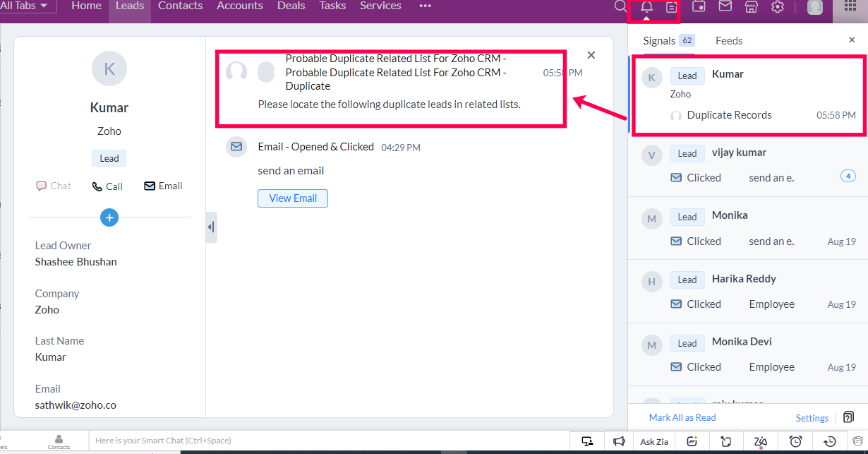868x454 pixels.
Task: Open the Signals Settings link
Action: (812, 418)
